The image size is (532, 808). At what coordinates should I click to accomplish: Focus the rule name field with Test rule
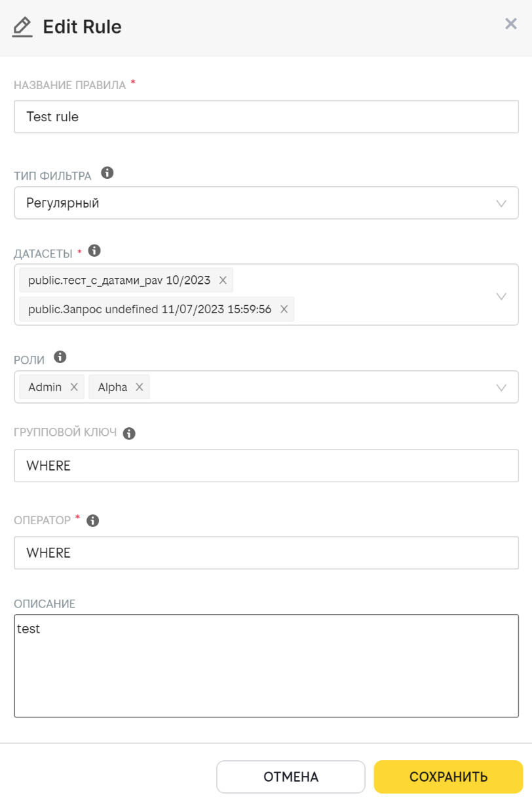(x=266, y=117)
